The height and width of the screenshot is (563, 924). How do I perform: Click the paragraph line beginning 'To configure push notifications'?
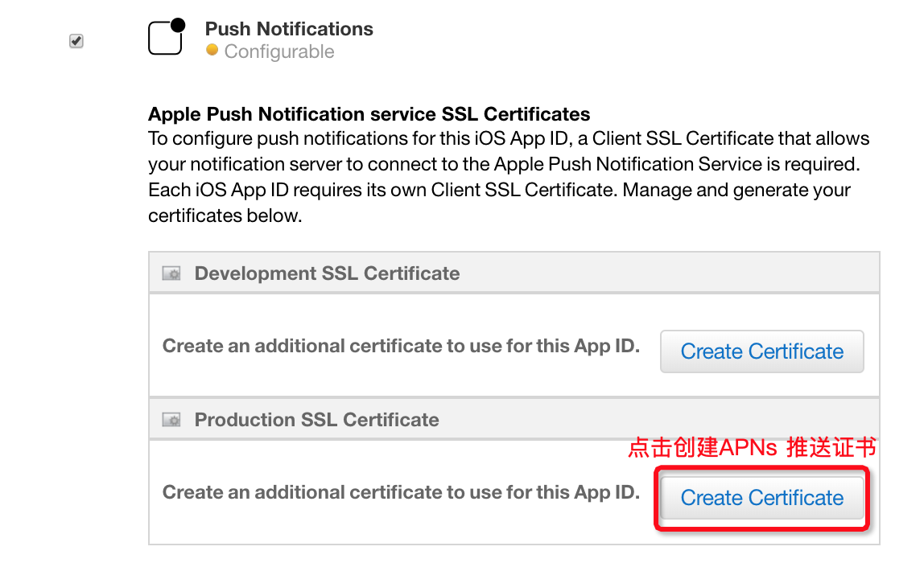tap(509, 138)
